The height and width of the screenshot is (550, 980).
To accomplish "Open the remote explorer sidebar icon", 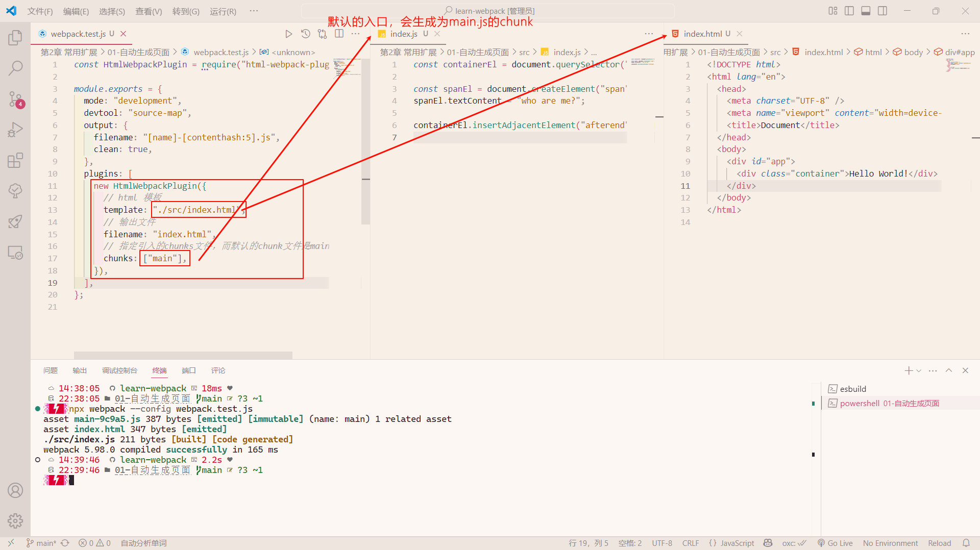I will point(15,253).
